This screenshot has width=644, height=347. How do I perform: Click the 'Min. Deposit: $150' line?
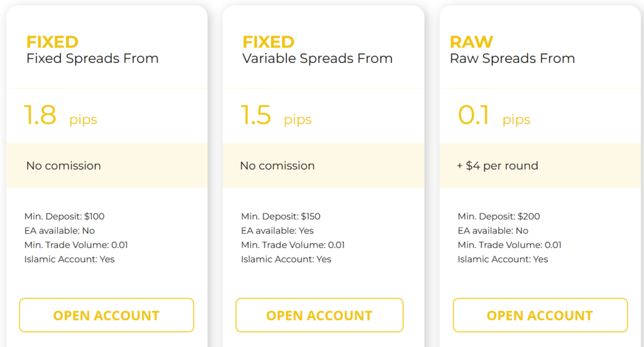click(x=280, y=217)
